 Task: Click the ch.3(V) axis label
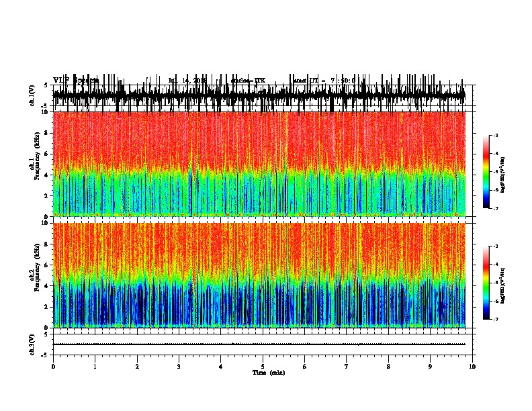pos(32,345)
